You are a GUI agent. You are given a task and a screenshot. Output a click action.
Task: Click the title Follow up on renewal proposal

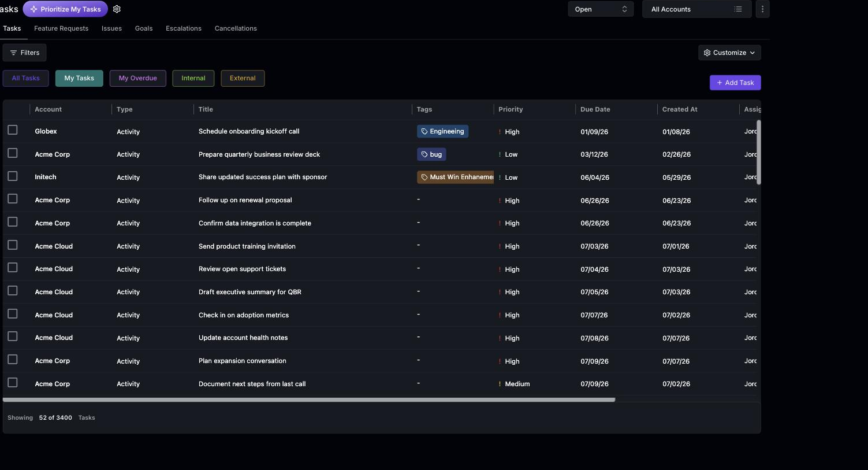[x=245, y=200]
